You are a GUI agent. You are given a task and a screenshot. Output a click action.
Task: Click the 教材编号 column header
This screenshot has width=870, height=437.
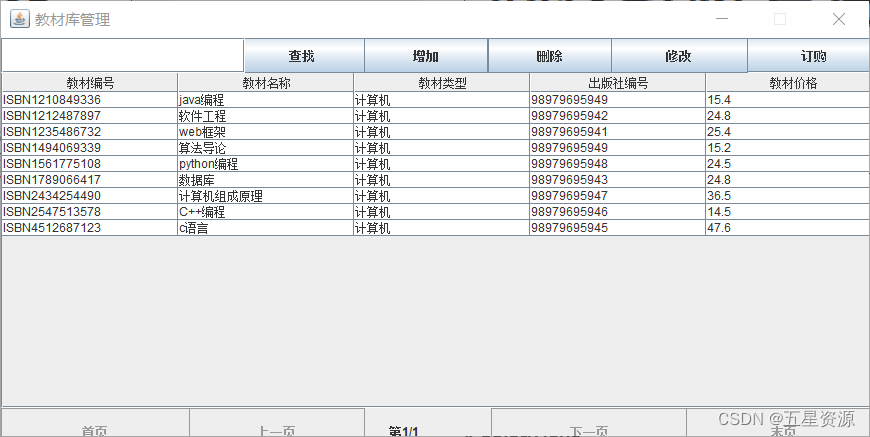coord(90,83)
